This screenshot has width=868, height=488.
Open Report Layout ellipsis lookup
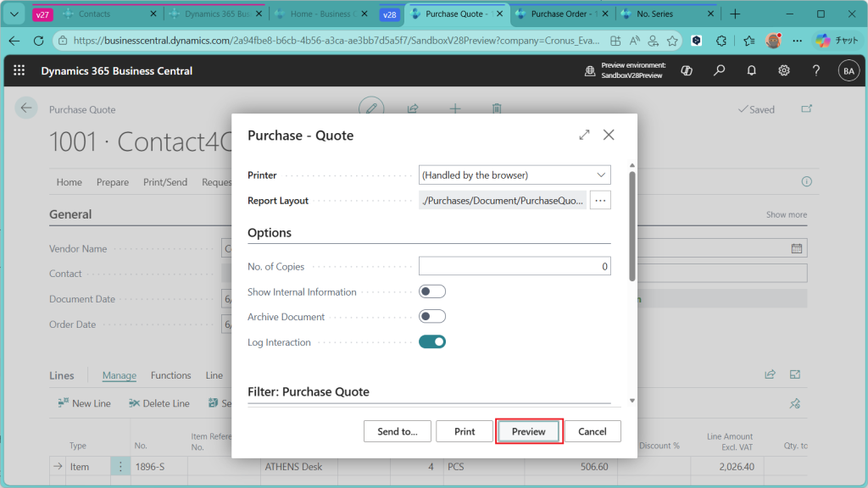click(600, 201)
